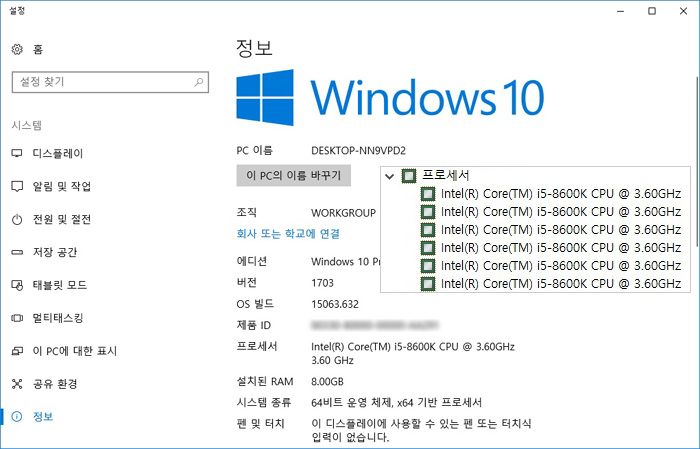Click PC name DESKTOP-NN9VPD2 text
The width and height of the screenshot is (700, 449).
[x=358, y=151]
